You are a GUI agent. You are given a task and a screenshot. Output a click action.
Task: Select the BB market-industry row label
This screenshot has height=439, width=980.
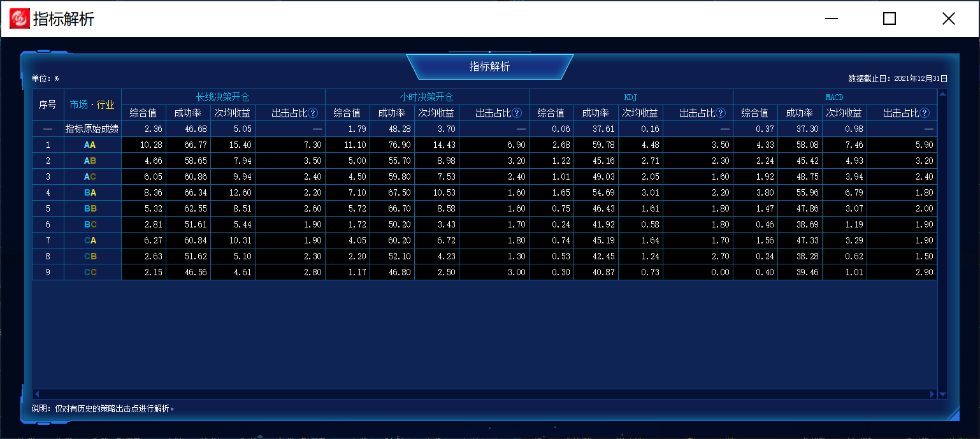(90, 208)
